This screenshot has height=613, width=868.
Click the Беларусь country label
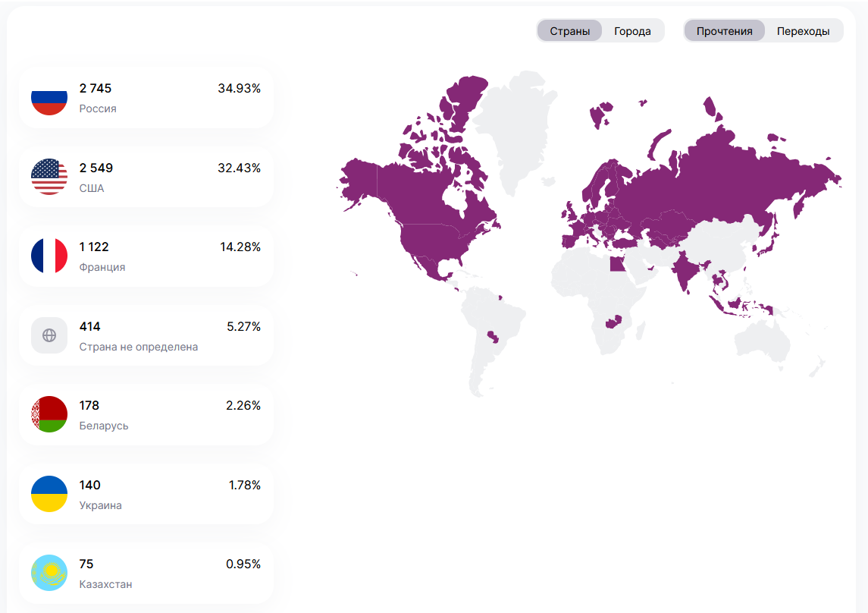pos(104,426)
